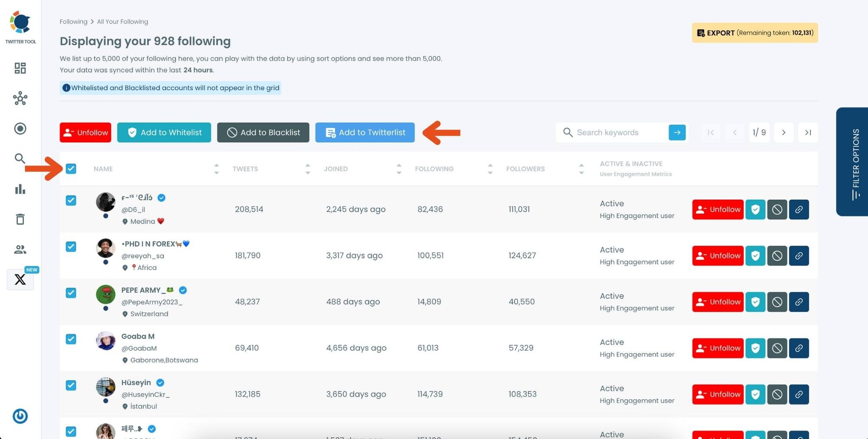Viewport: 868px width, 439px height.
Task: Select the users icon in the left sidebar
Action: tap(20, 249)
